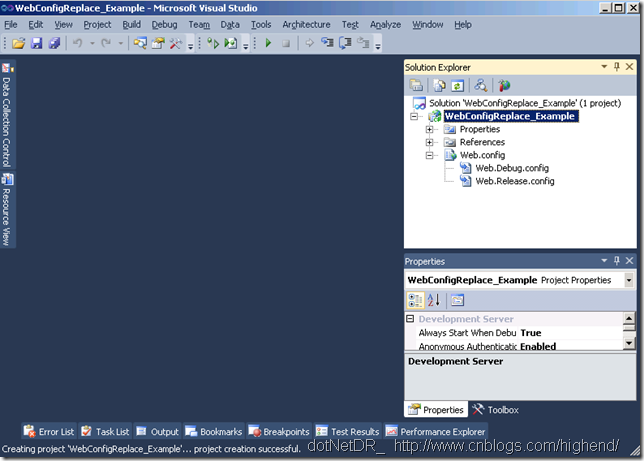
Task: Click the Stop Debugging square icon
Action: (286, 43)
